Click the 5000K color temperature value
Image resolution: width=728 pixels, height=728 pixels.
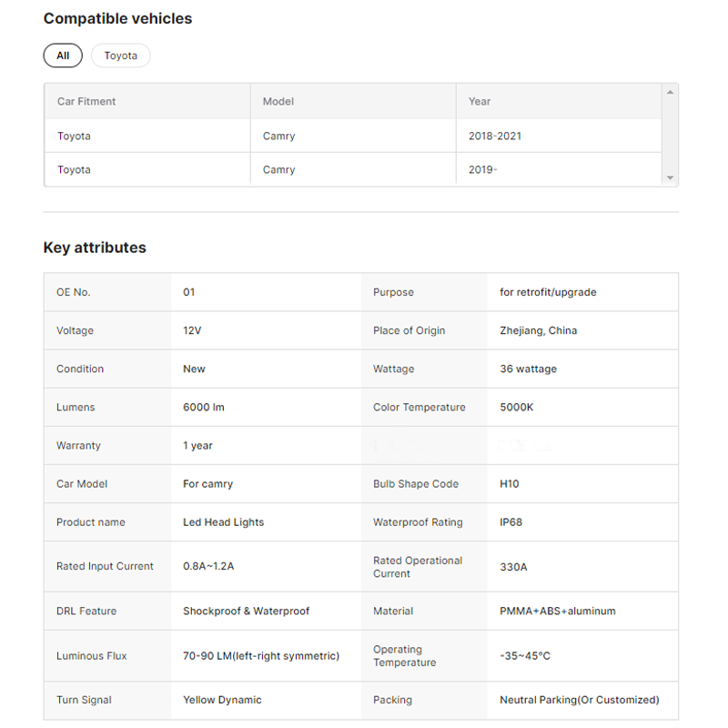point(517,407)
